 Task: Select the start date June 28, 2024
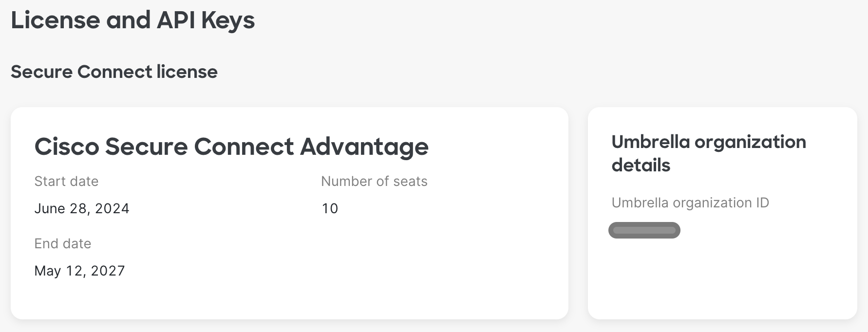click(x=81, y=208)
